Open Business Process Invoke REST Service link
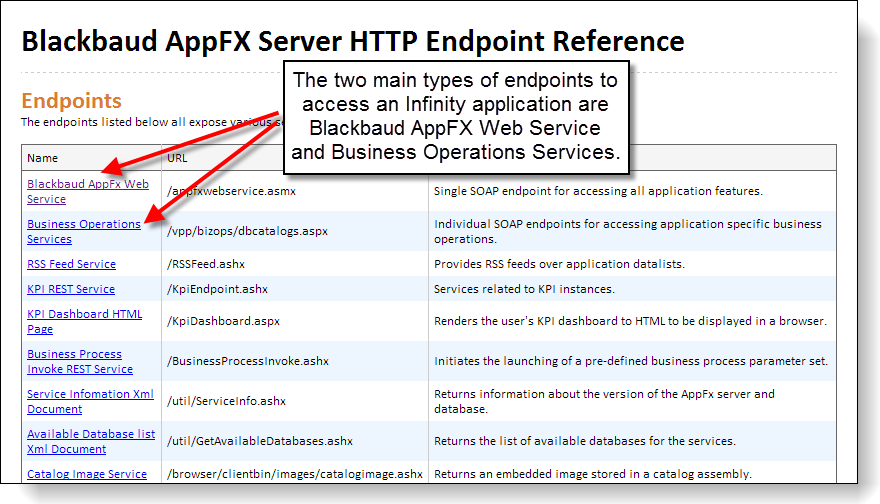This screenshot has width=880, height=504. pos(79,361)
